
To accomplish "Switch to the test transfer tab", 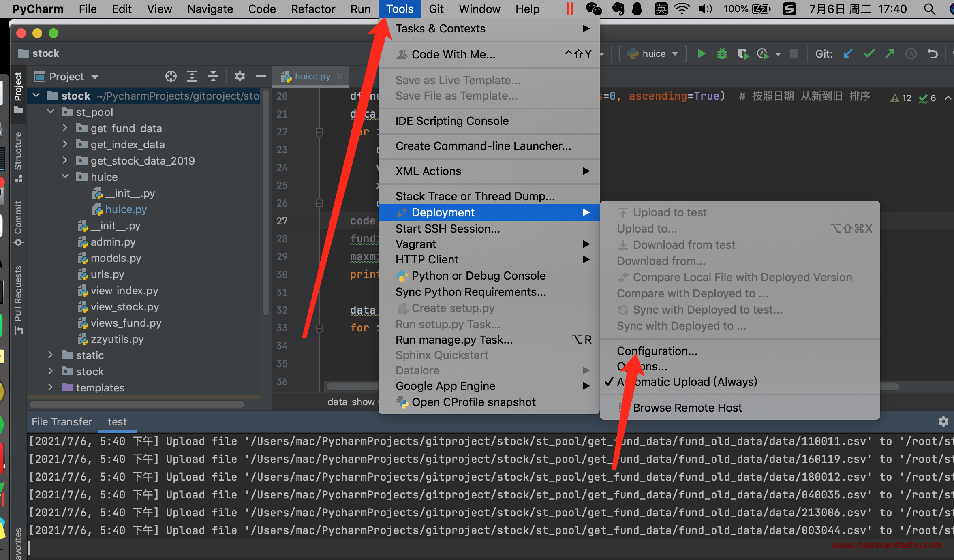I will pyautogui.click(x=117, y=422).
